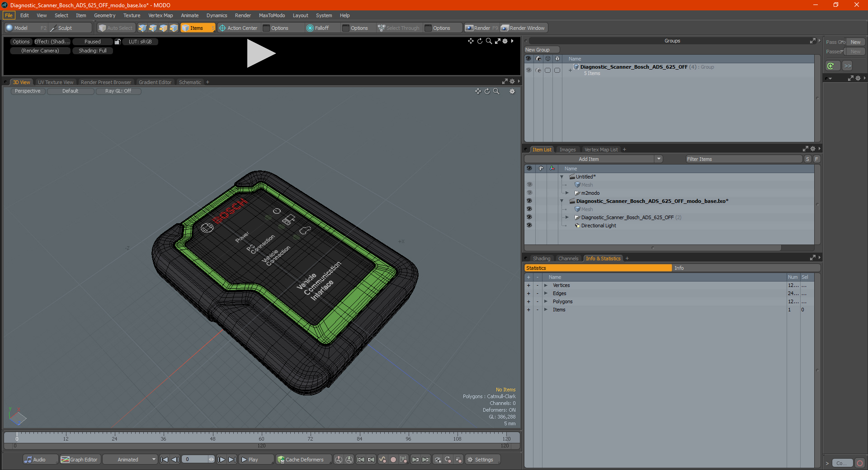Toggle Select Through Options checkbox

[428, 28]
